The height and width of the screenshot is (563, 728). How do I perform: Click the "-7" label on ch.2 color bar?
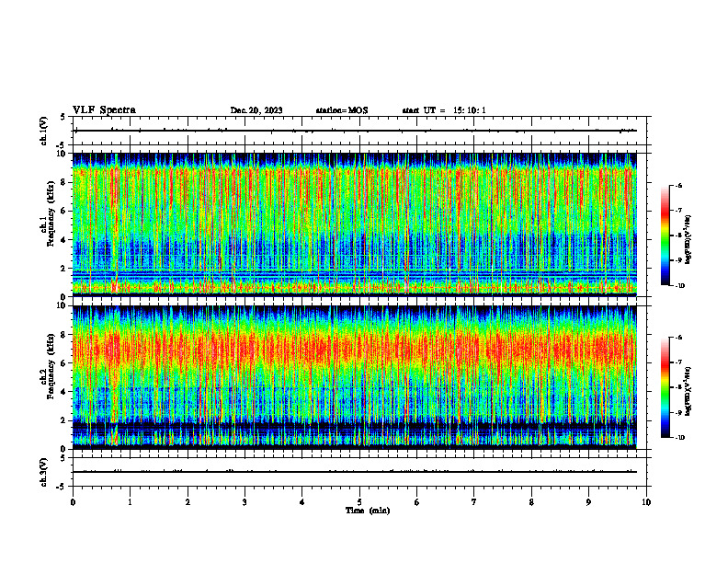[678, 362]
